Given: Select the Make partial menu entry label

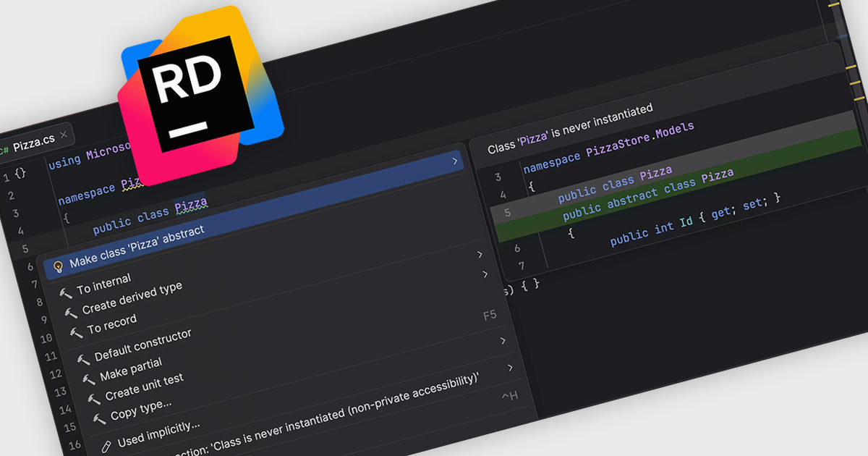Looking at the screenshot, I should (131, 369).
